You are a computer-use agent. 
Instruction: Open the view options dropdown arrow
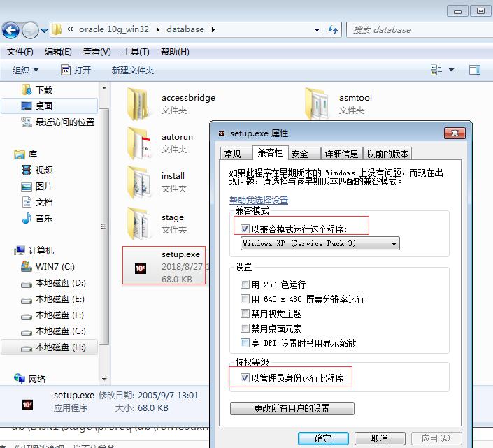tap(451, 70)
